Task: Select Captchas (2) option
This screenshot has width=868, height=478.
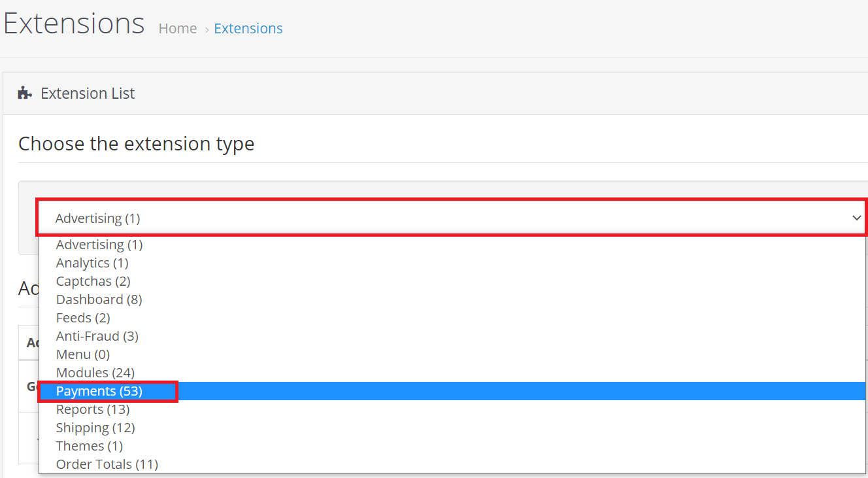Action: [93, 281]
